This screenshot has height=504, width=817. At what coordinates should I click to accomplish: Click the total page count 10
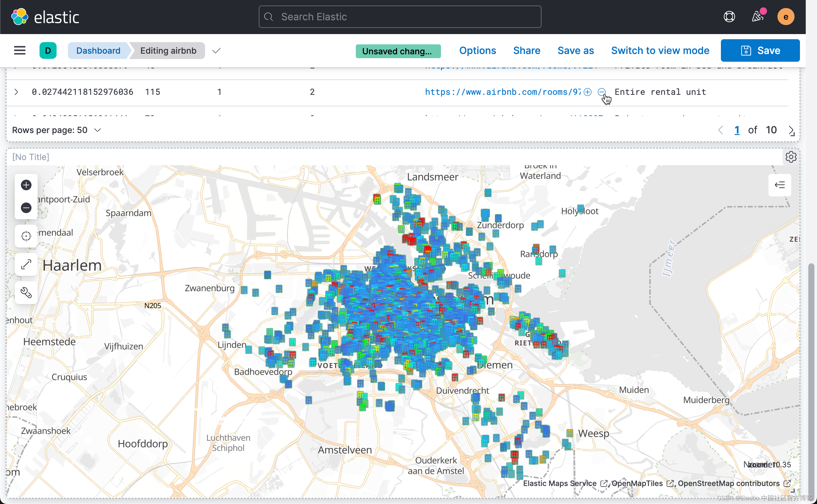(771, 130)
